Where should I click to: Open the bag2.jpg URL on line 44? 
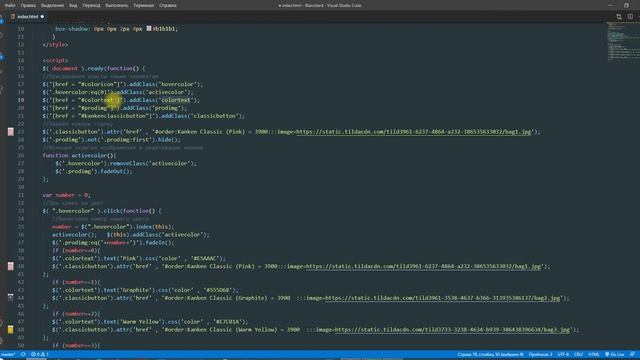tap(443, 298)
